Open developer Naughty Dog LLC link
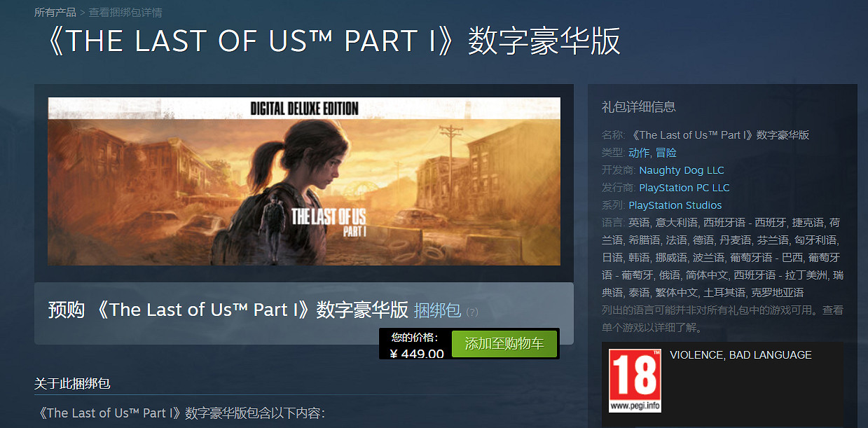Viewport: 868px width, 428px height. [682, 170]
